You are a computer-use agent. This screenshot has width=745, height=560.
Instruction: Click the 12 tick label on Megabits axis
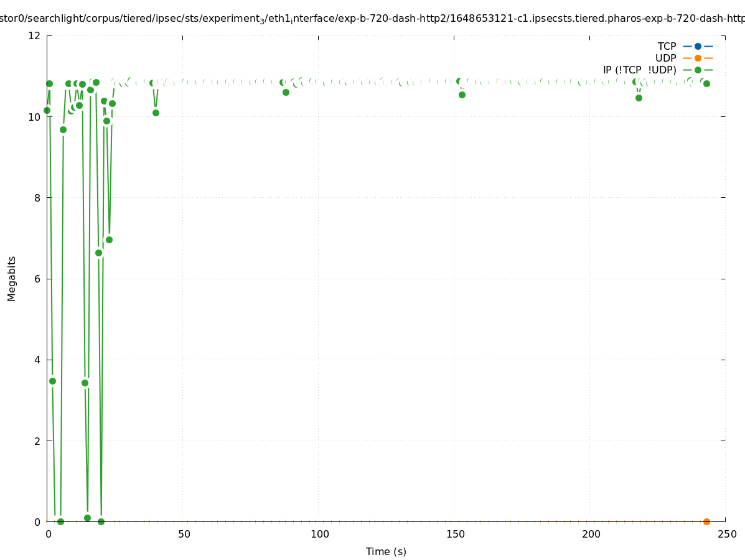point(34,35)
